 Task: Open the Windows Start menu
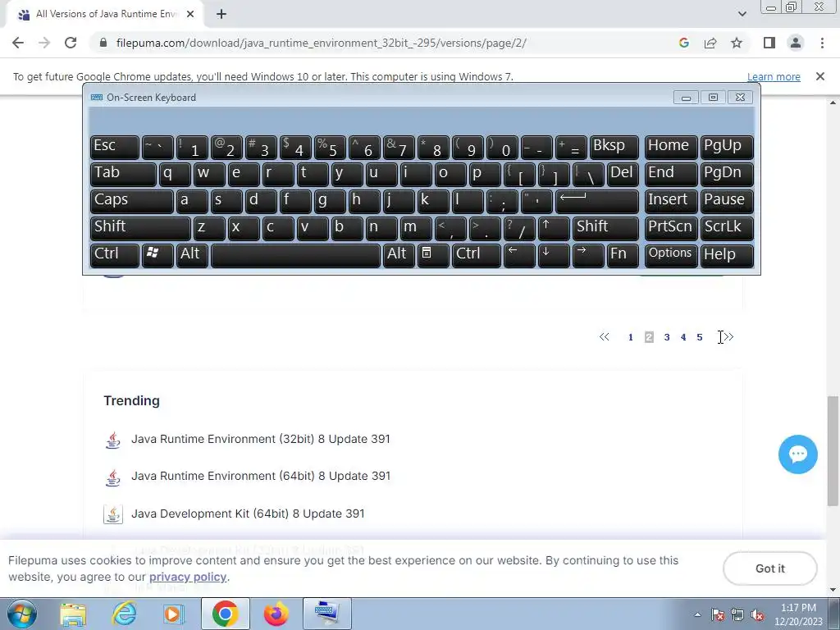click(21, 614)
